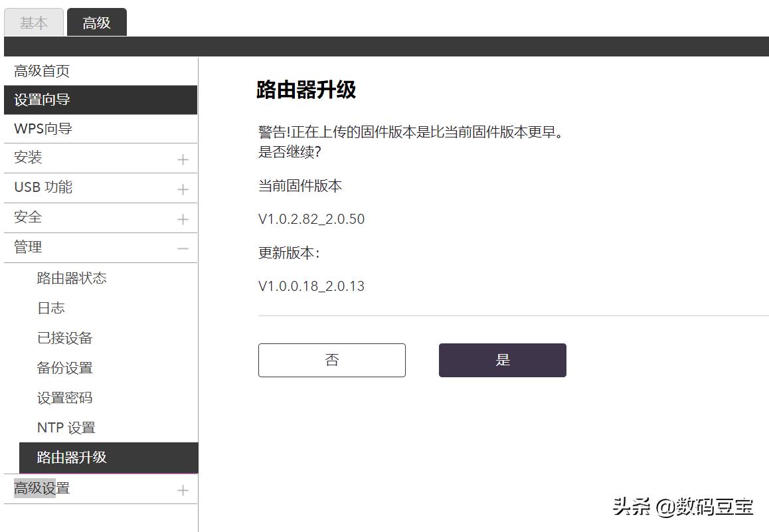Open the 已接设备 list
This screenshot has width=769, height=532.
click(x=63, y=337)
